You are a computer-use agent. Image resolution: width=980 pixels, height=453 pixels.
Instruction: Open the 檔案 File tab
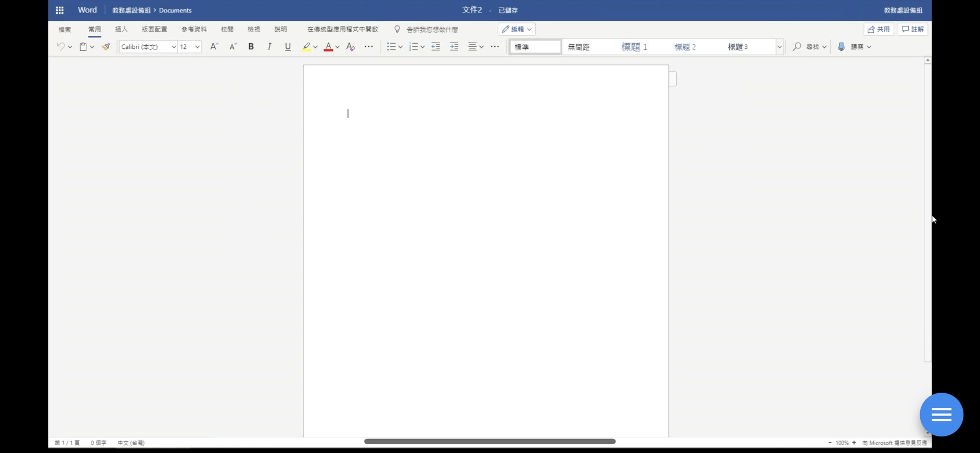click(65, 29)
